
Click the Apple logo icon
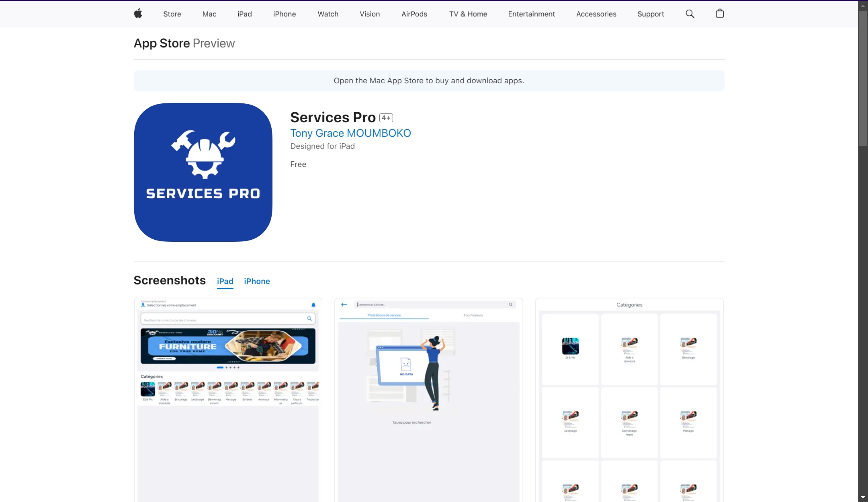[x=138, y=14]
